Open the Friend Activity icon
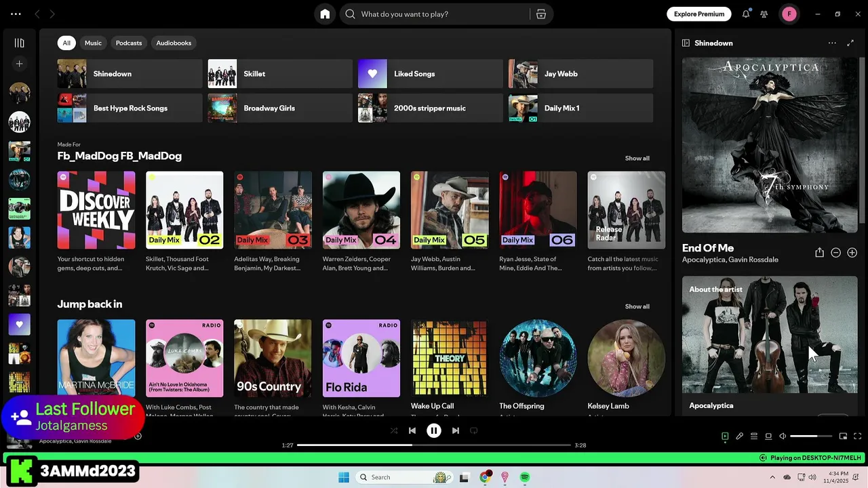The width and height of the screenshot is (868, 488). pos(764,14)
